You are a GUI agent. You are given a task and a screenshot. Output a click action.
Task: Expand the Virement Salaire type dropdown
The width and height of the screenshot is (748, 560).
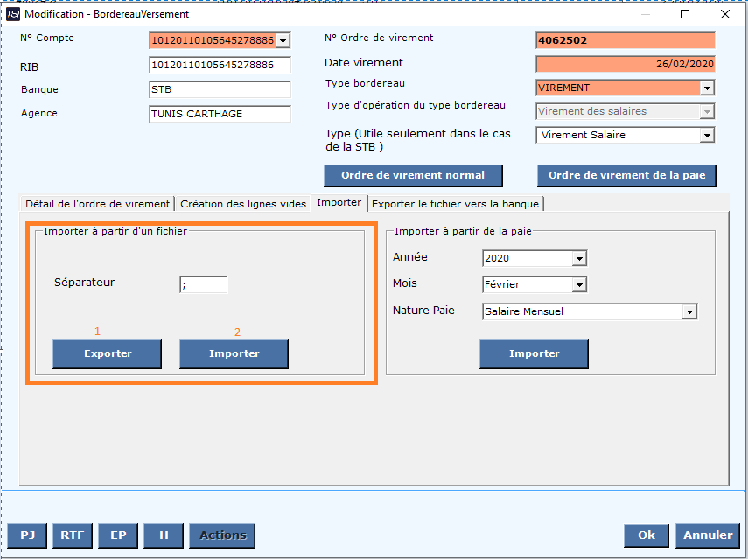coord(707,136)
